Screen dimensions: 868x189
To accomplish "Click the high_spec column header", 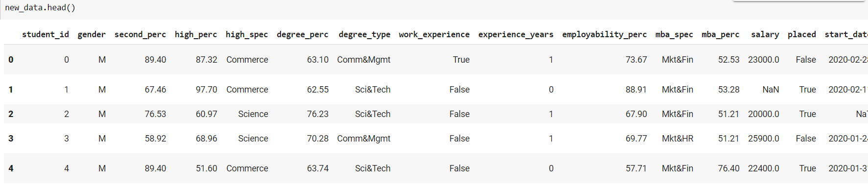I will [247, 34].
